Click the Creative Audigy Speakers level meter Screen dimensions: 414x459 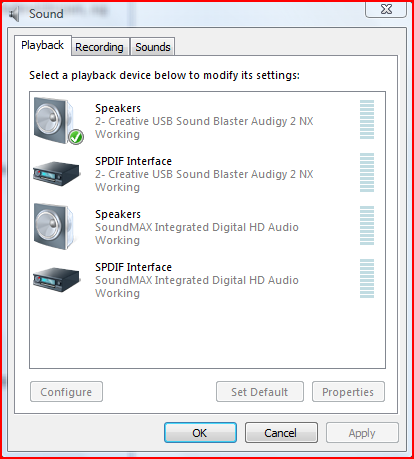pos(367,119)
